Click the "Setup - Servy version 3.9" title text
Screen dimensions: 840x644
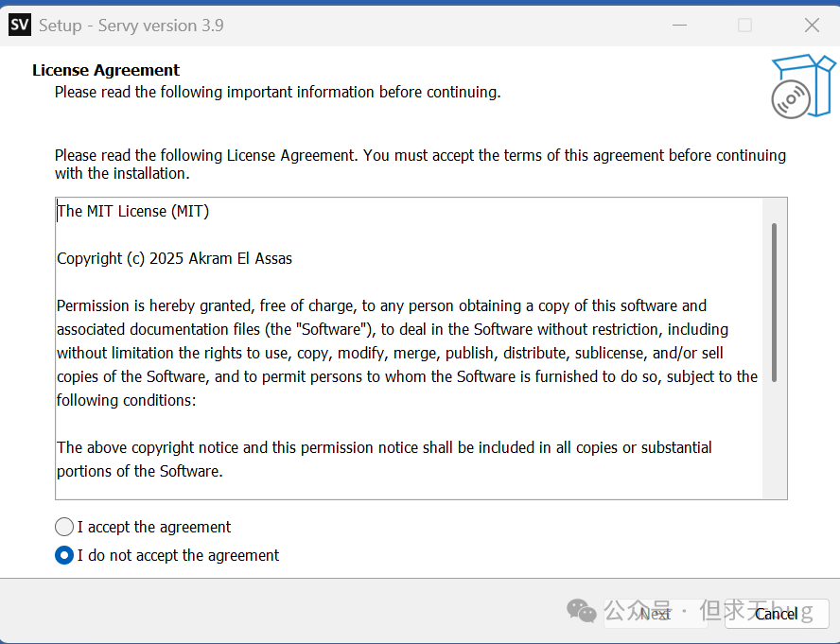coord(131,26)
